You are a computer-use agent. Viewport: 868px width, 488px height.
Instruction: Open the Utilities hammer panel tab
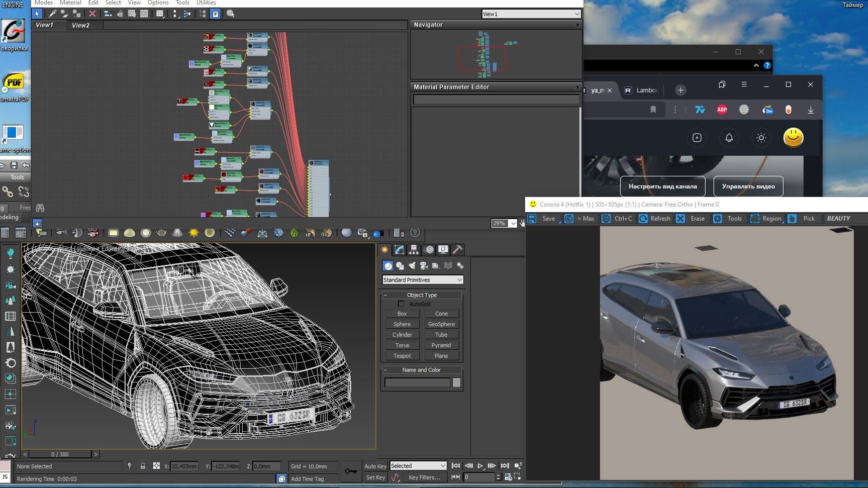[457, 250]
